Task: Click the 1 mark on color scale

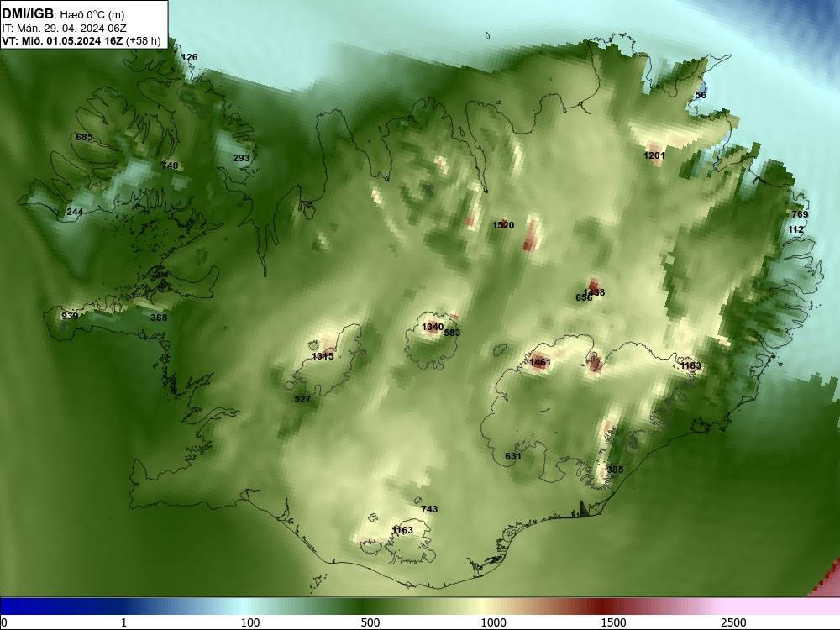Action: (x=123, y=622)
